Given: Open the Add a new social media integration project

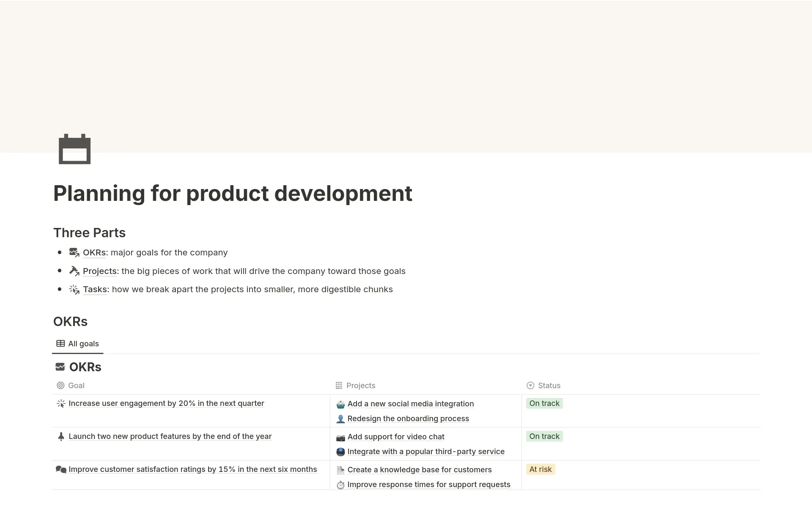Looking at the screenshot, I should 411,404.
